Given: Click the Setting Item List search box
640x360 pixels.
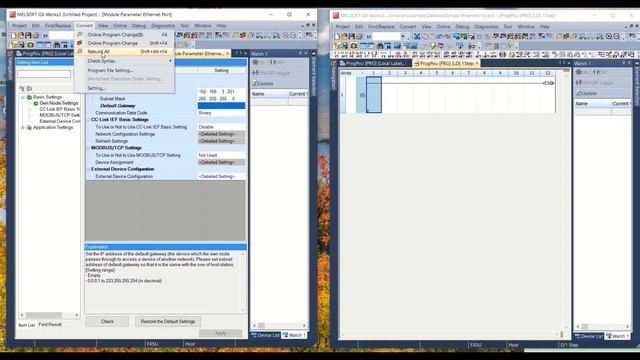Looking at the screenshot, I should coord(44,74).
